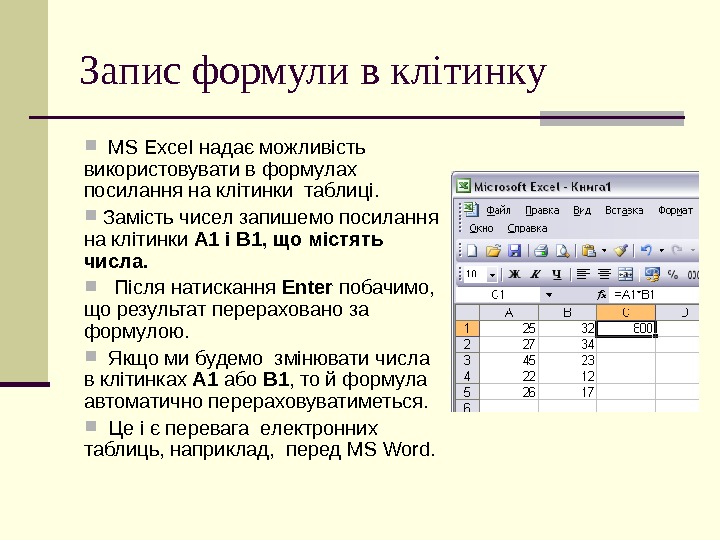Viewport: 720px width, 540px height.
Task: Click the formula bar with =A1*B1
Action: (x=655, y=295)
